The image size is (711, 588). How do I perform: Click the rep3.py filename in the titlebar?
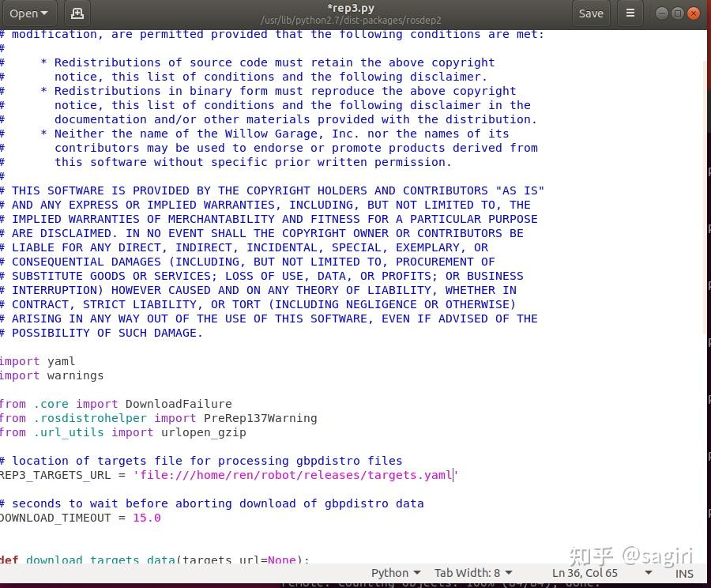(x=351, y=8)
